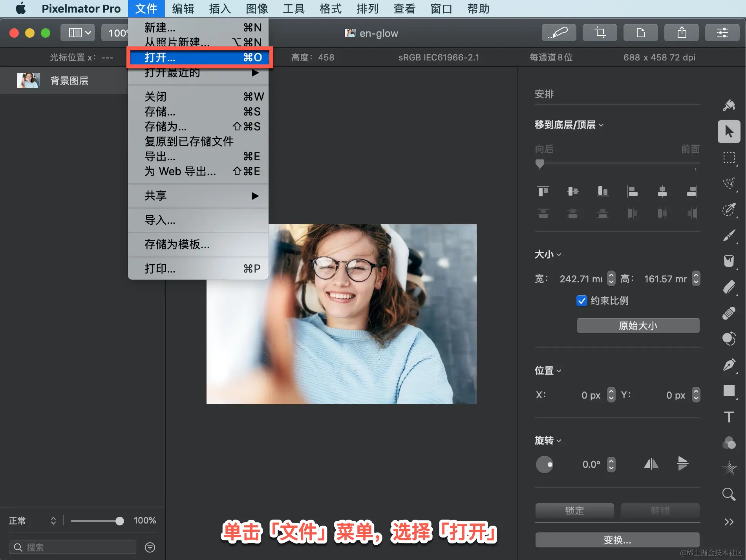Click the 锁定 button
Screen dimensions: 746x560
coord(574,511)
